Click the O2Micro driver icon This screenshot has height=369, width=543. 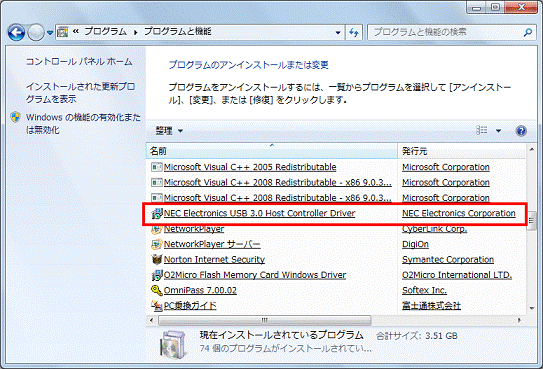(157, 275)
